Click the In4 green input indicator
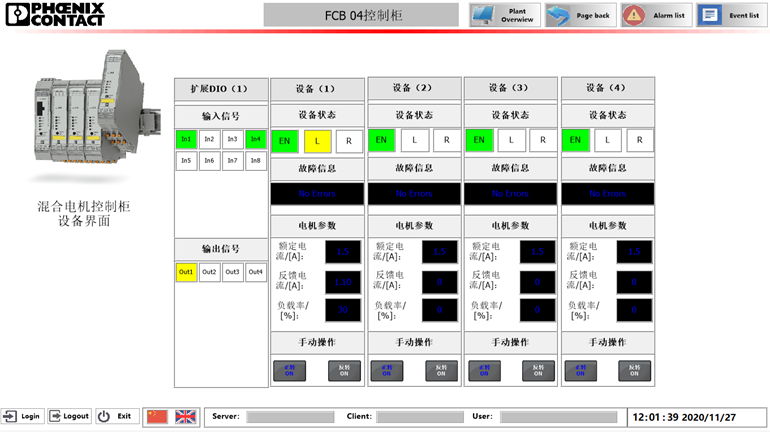The height and width of the screenshot is (432, 770). 255,140
